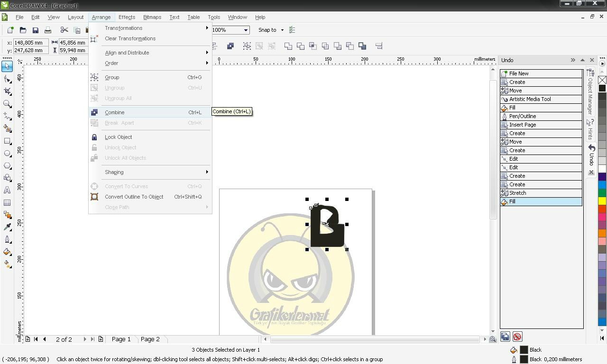607x364 pixels.
Task: Select the Fill bucket tool
Action: point(7,252)
